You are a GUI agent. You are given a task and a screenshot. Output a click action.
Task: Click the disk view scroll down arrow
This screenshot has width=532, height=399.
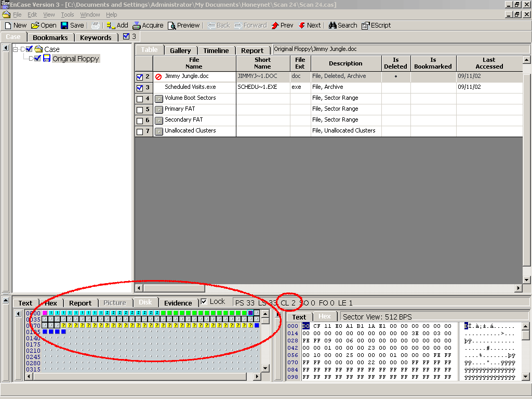(x=265, y=368)
